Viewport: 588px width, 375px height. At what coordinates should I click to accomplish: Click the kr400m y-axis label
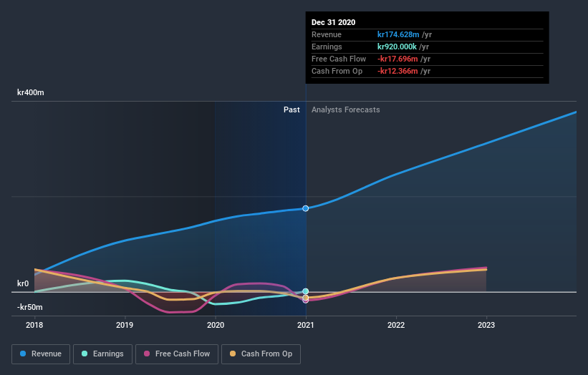coord(30,92)
